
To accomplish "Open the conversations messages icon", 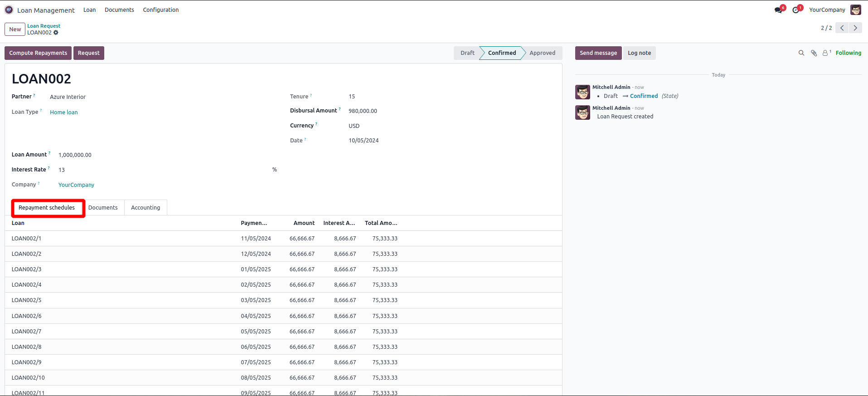I will coord(779,10).
